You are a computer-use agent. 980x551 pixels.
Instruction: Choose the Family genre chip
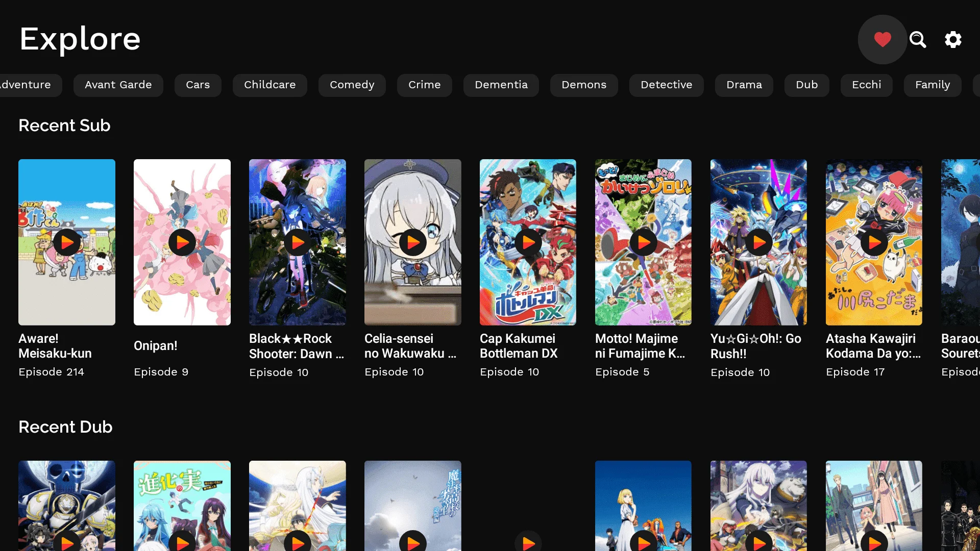(933, 85)
